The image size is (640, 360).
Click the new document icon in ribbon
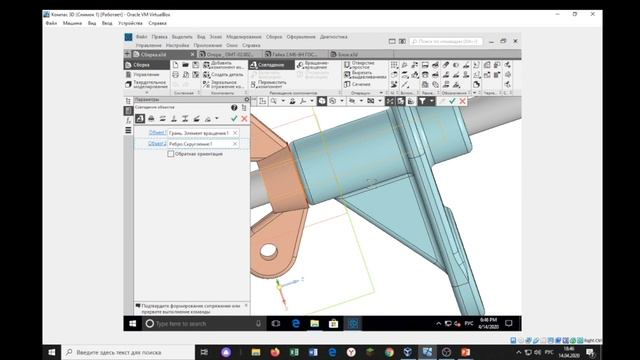tap(175, 65)
